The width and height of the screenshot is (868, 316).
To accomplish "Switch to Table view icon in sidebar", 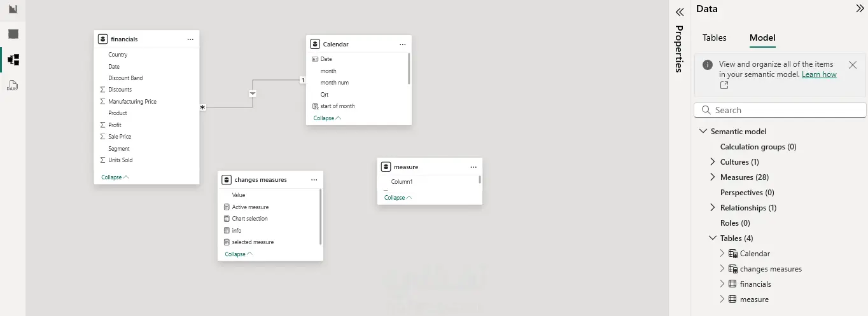I will point(13,34).
